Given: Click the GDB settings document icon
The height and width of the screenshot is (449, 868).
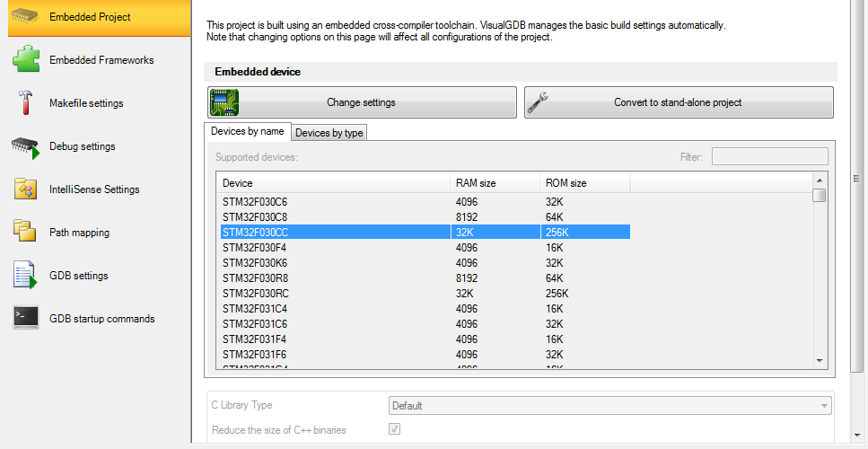Looking at the screenshot, I should [x=25, y=275].
